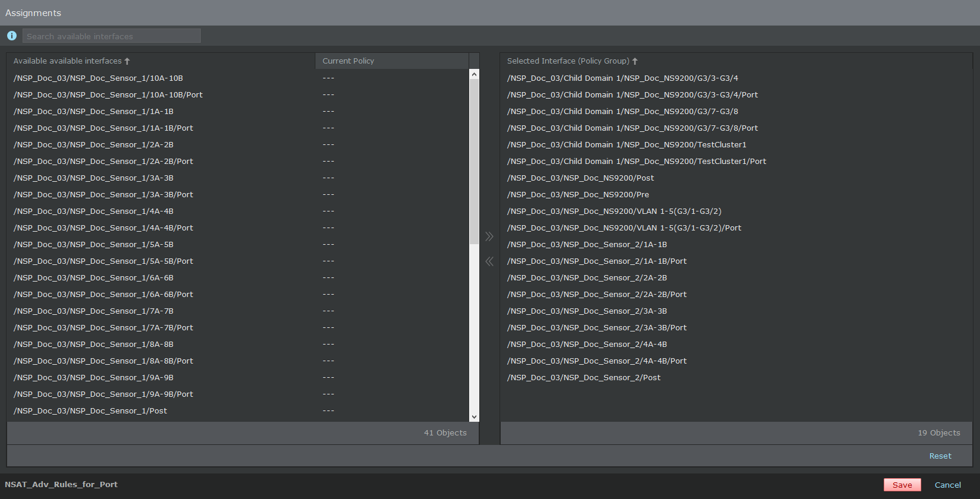This screenshot has height=499, width=980.
Task: Select NSP_Doc_NS9200/TestCluster1 interface
Action: click(736, 144)
